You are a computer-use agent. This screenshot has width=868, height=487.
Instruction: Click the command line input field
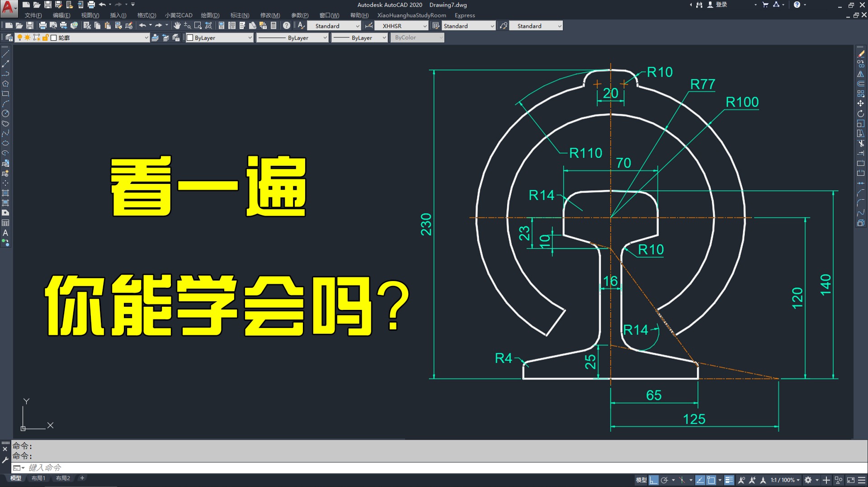click(443, 468)
